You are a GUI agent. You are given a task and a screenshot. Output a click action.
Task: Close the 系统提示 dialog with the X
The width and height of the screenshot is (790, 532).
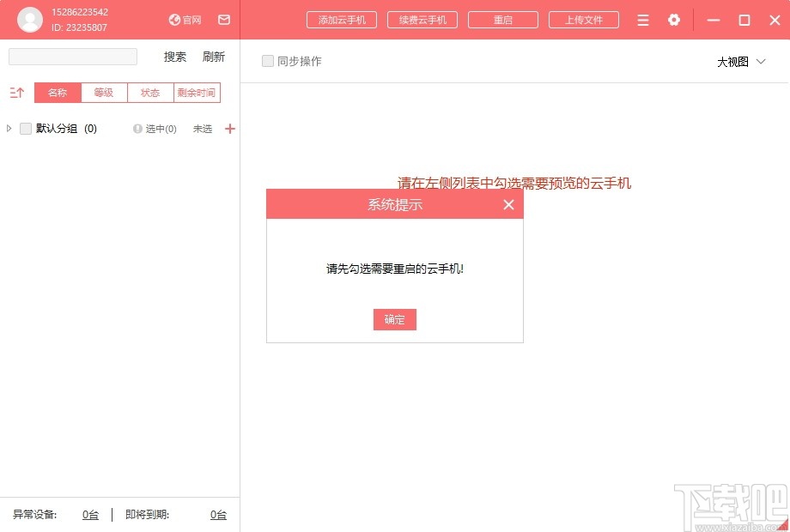tap(507, 204)
